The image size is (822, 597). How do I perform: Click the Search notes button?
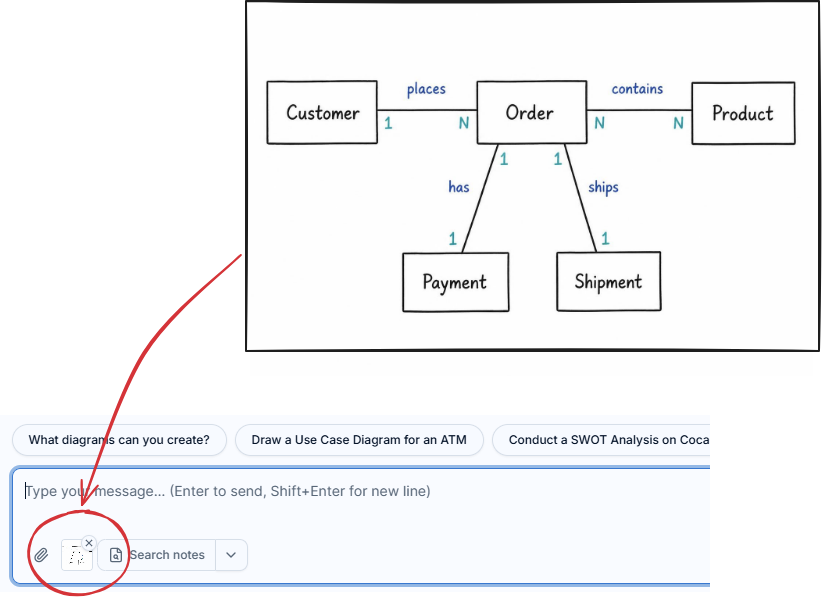(x=157, y=555)
